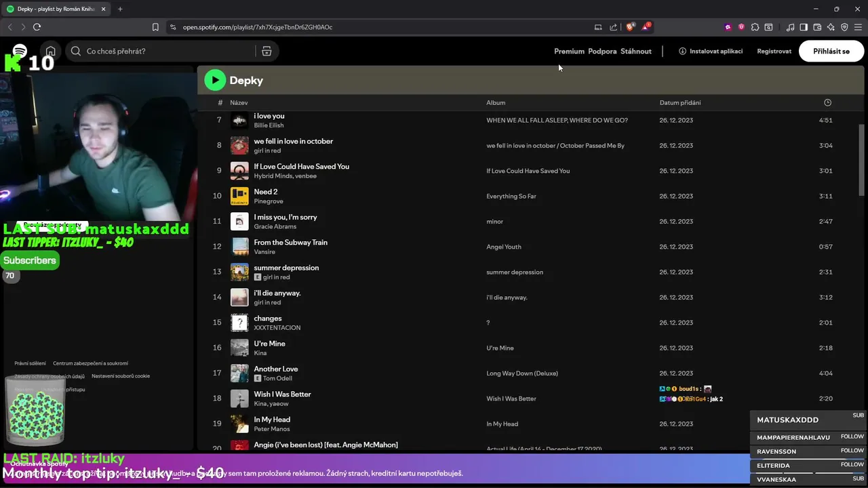This screenshot has width=868, height=488.
Task: Open the Brave VPN shield icon
Action: point(844,27)
